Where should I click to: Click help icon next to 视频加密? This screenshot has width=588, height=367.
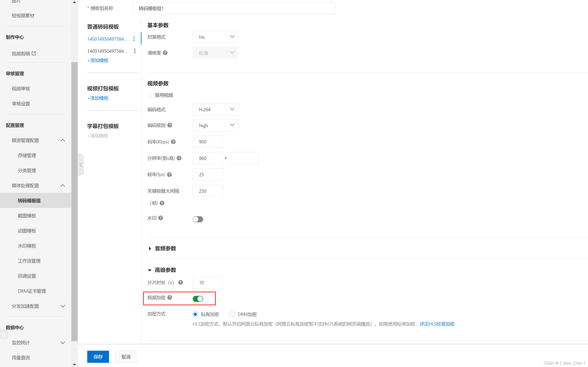point(170,297)
